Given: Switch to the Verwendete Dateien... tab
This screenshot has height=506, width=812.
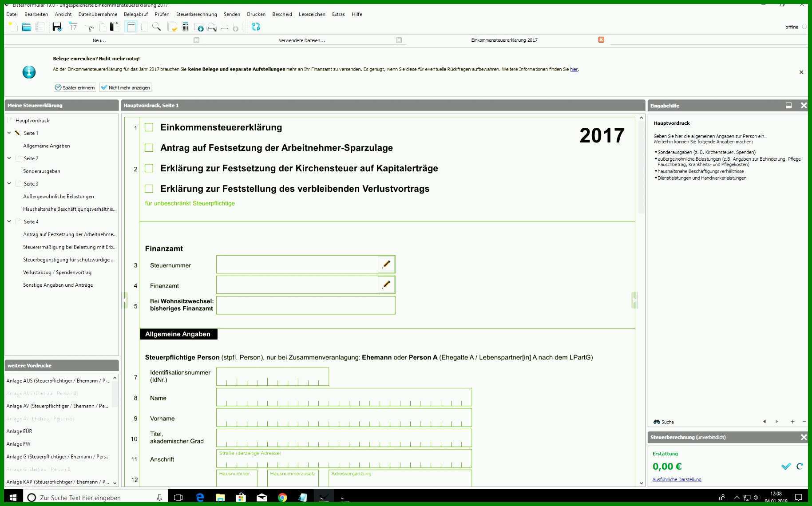Looking at the screenshot, I should click(x=302, y=40).
